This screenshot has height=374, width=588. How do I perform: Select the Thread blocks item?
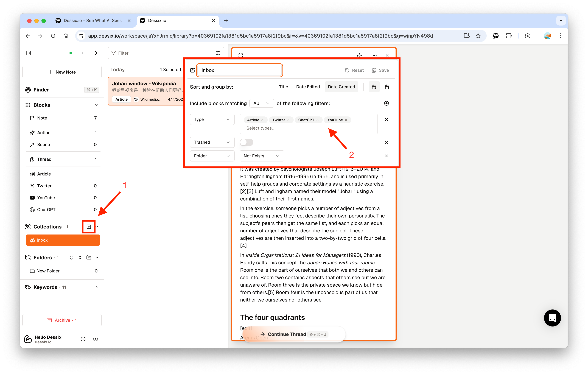(44, 159)
